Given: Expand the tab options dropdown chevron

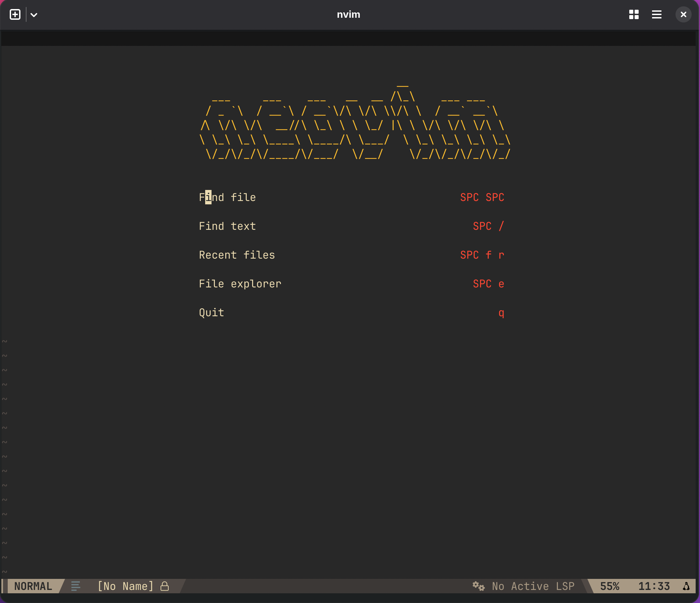Looking at the screenshot, I should pyautogui.click(x=34, y=15).
